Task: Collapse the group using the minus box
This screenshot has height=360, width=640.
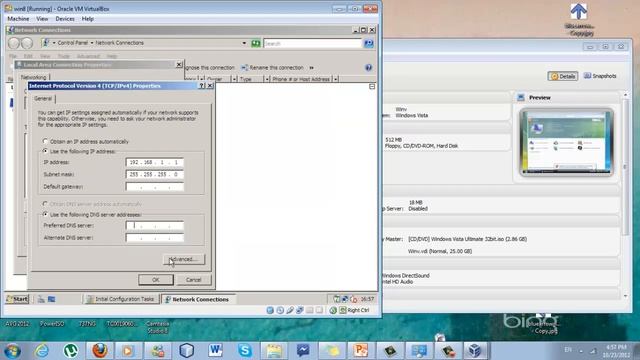Action: (x=372, y=87)
